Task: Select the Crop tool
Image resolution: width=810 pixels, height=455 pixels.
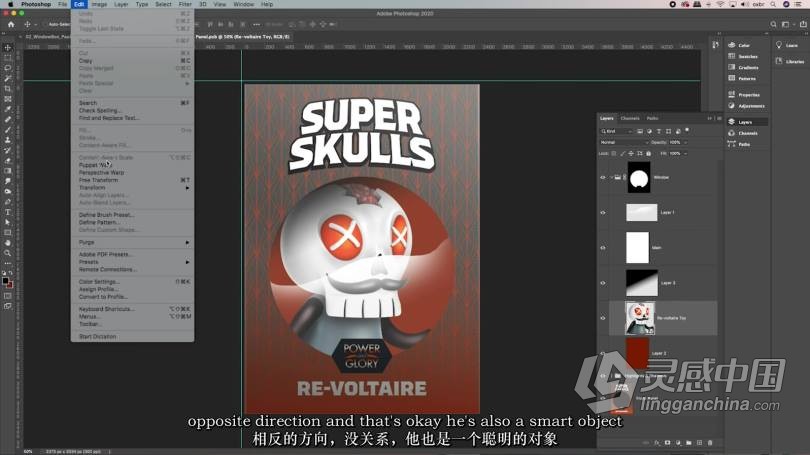Action: tap(7, 89)
